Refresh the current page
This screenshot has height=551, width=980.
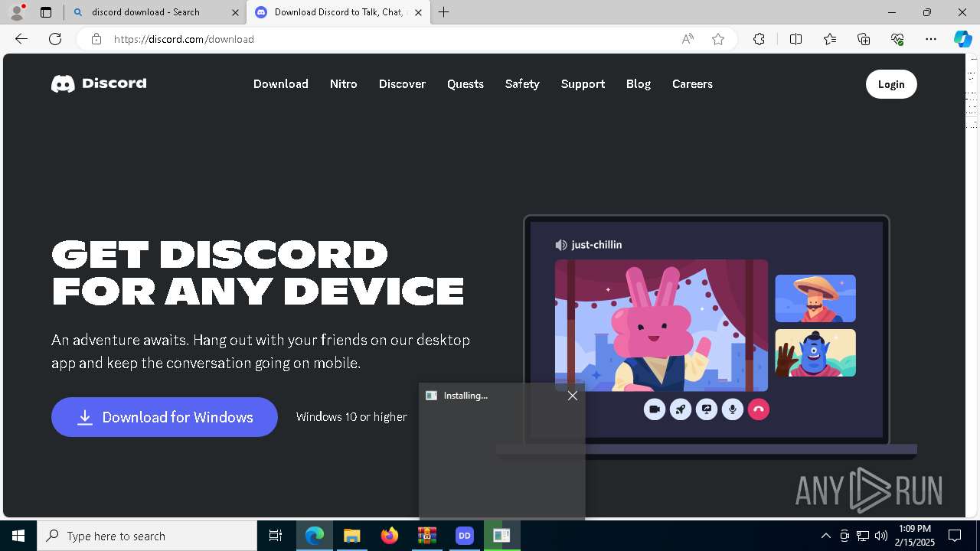click(x=55, y=39)
